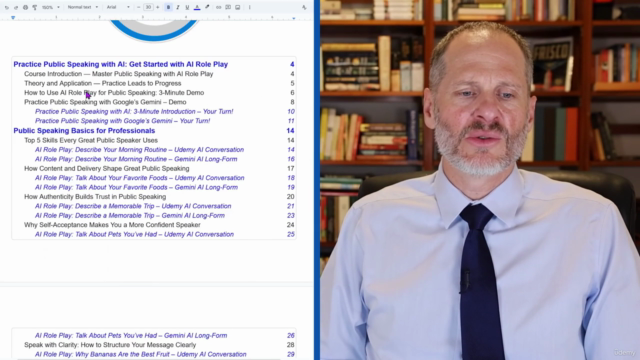The width and height of the screenshot is (640, 360).
Task: Click the print icon
Action: [x=25, y=7]
